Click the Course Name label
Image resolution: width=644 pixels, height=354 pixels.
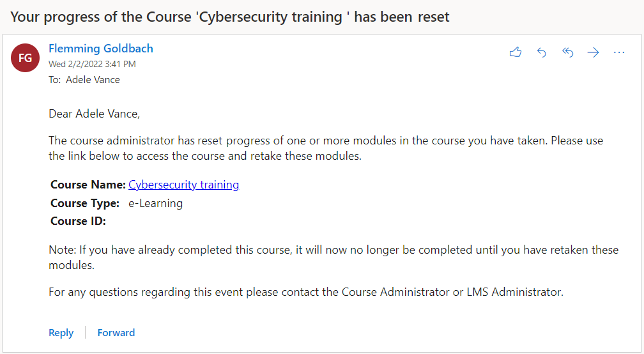click(88, 185)
